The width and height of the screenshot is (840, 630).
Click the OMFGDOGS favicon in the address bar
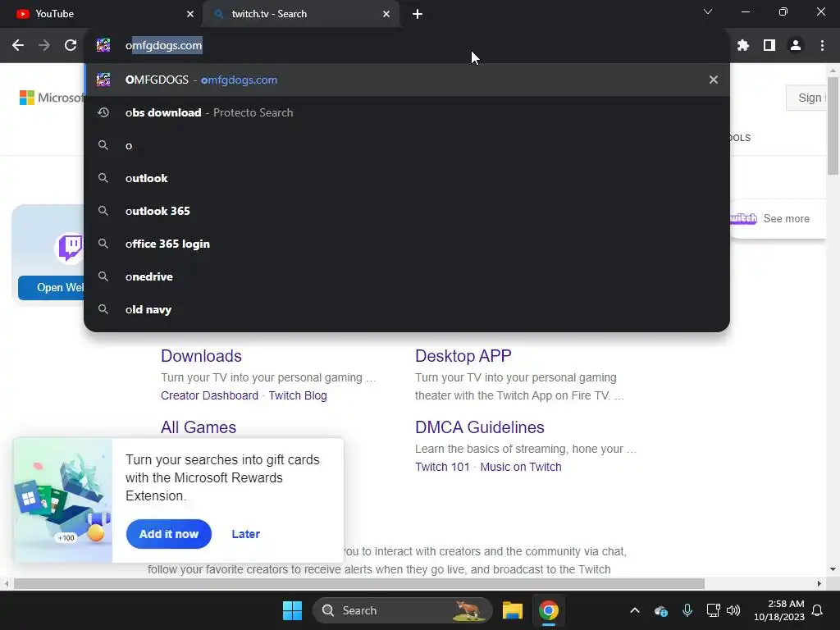pos(103,46)
